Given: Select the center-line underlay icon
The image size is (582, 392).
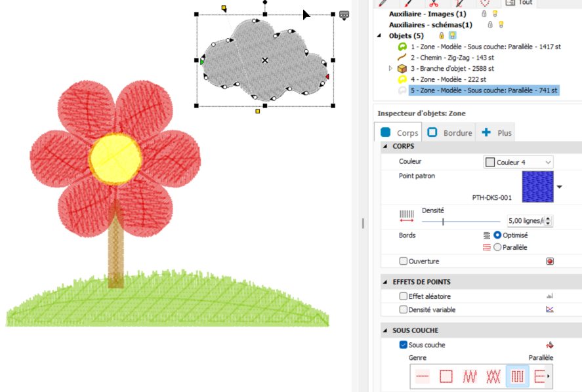Looking at the screenshot, I should (423, 376).
